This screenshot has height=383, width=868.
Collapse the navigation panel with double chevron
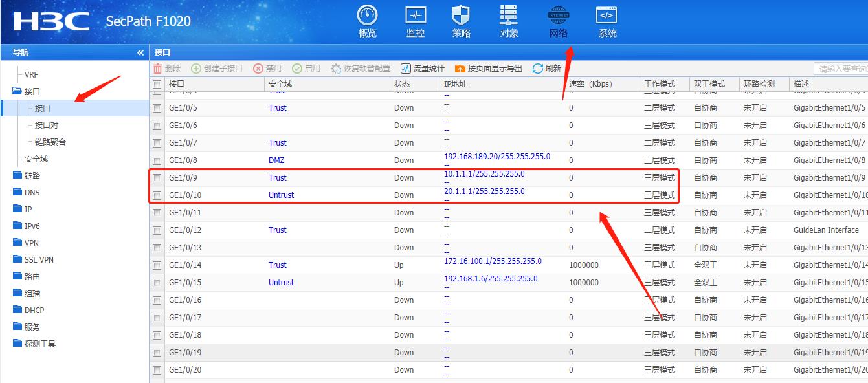pos(140,52)
